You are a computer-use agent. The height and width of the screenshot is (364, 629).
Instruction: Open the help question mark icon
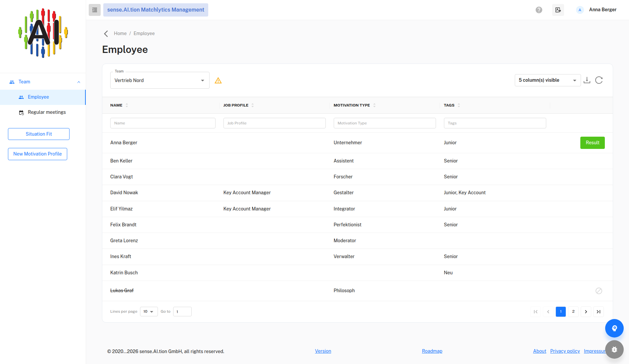click(x=539, y=10)
